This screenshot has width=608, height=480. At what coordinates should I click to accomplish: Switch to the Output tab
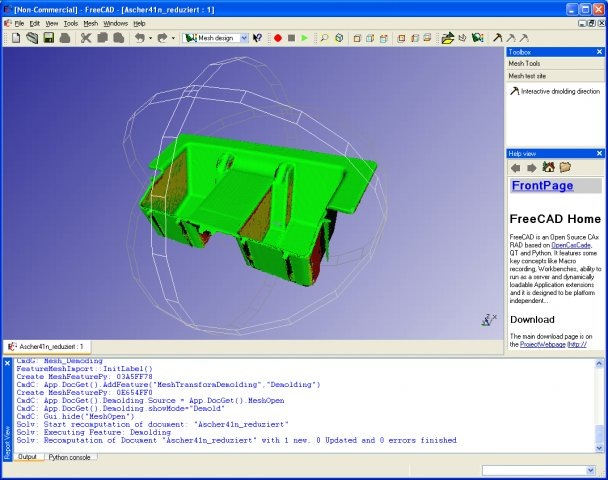(28, 457)
